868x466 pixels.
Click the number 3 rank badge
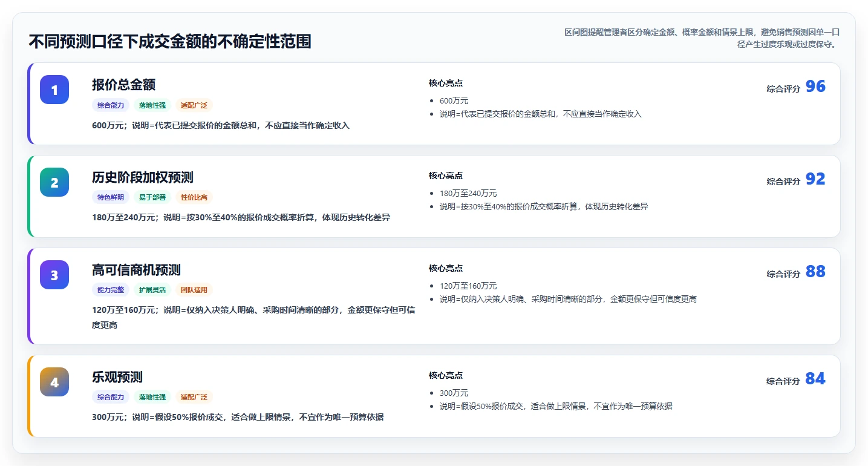[54, 275]
